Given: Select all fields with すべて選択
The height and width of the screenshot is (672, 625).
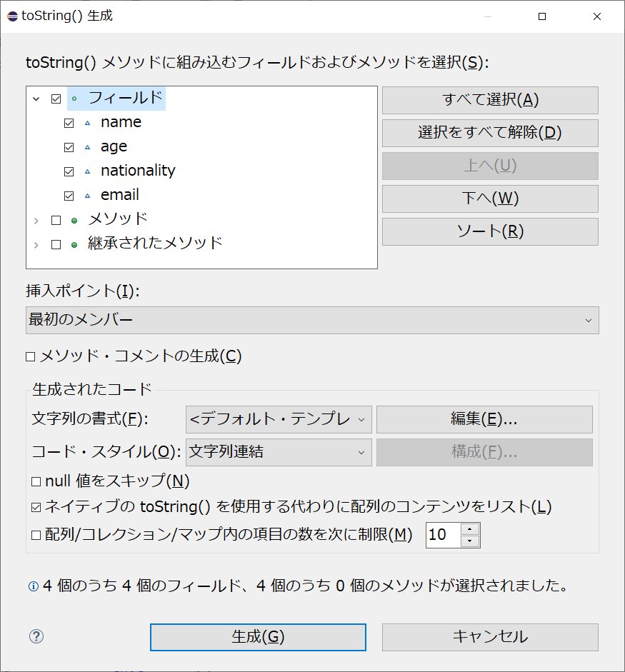Looking at the screenshot, I should coord(489,100).
